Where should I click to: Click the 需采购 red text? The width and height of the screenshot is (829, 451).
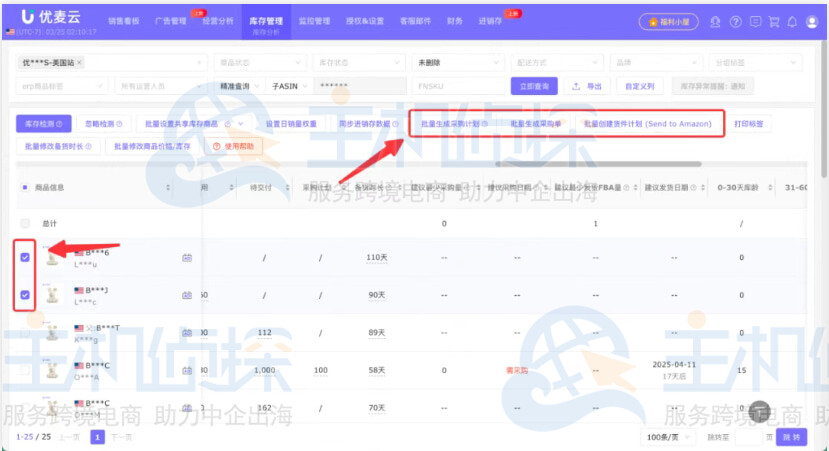(x=517, y=370)
